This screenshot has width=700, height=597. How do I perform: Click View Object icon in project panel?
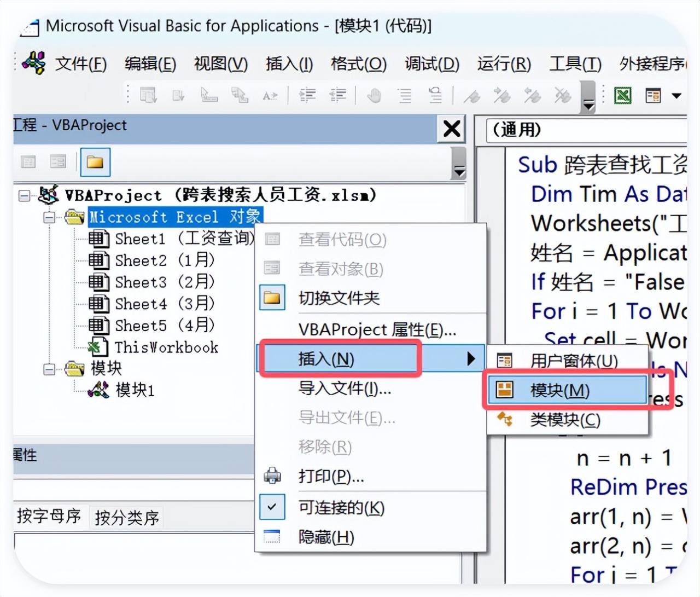(57, 162)
